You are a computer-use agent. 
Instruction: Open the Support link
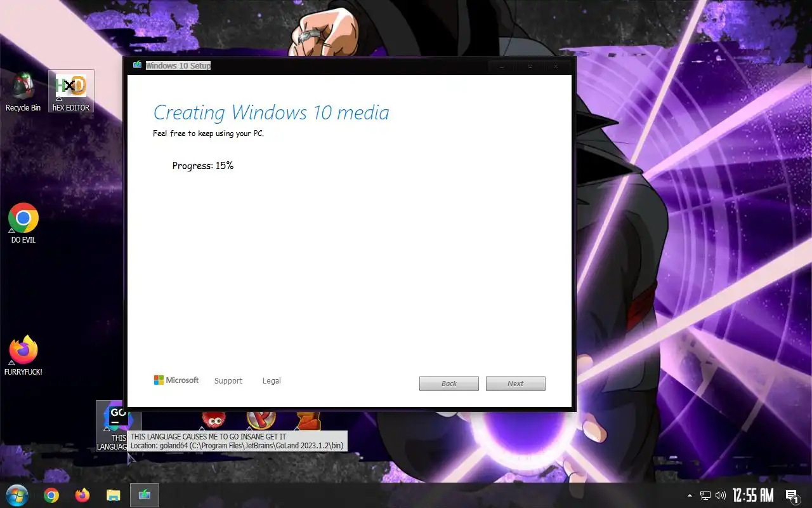click(228, 381)
